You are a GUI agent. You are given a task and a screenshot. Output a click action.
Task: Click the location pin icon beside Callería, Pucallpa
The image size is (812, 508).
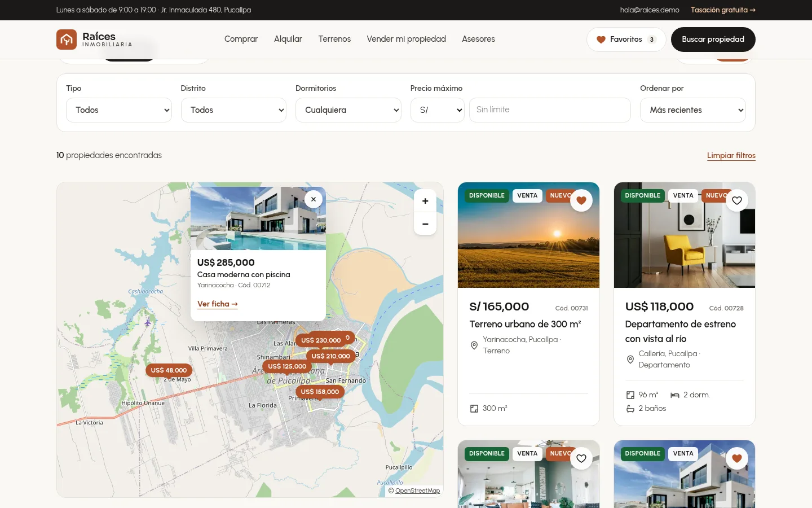click(x=630, y=360)
